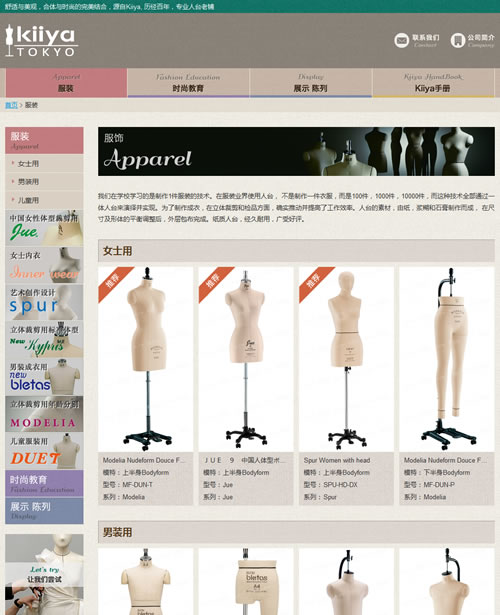Open JUE 9 中国人体型 title link
Viewport: 500px width, 615px height.
click(244, 460)
